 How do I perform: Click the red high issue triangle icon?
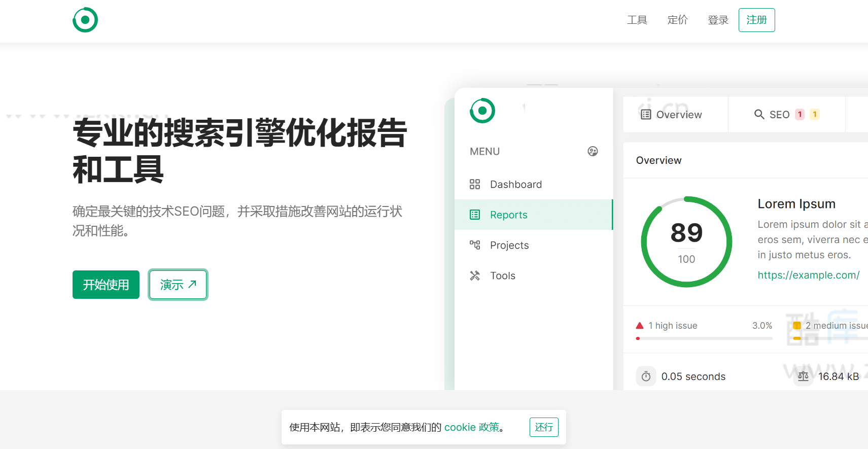640,326
